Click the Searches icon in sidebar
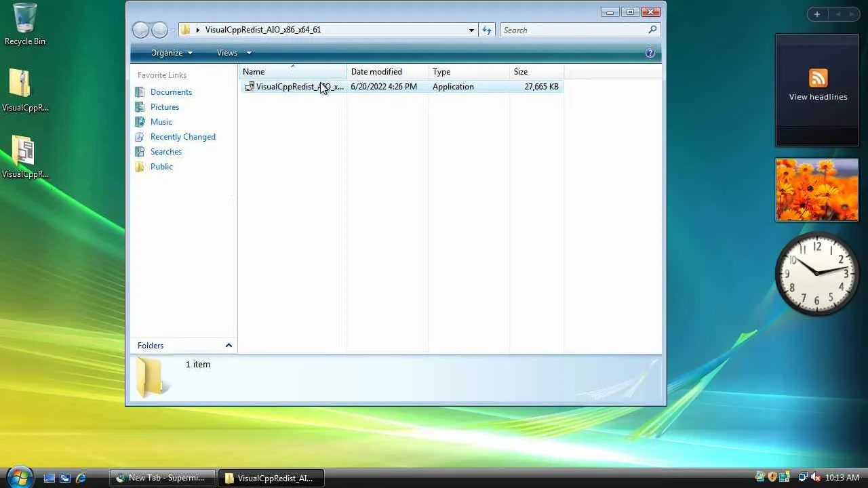This screenshot has width=868, height=488. pyautogui.click(x=140, y=152)
